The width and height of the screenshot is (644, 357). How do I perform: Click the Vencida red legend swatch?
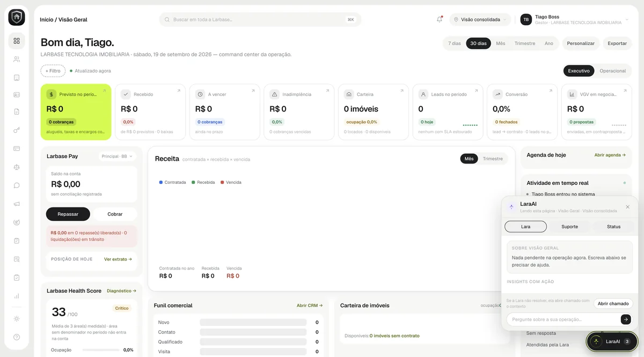pos(222,182)
